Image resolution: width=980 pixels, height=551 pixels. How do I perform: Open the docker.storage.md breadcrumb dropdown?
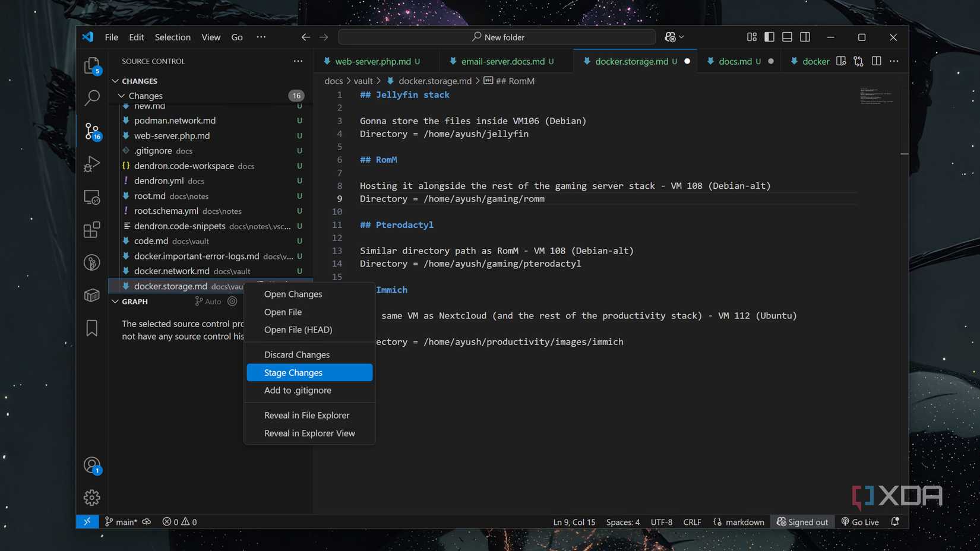(435, 80)
